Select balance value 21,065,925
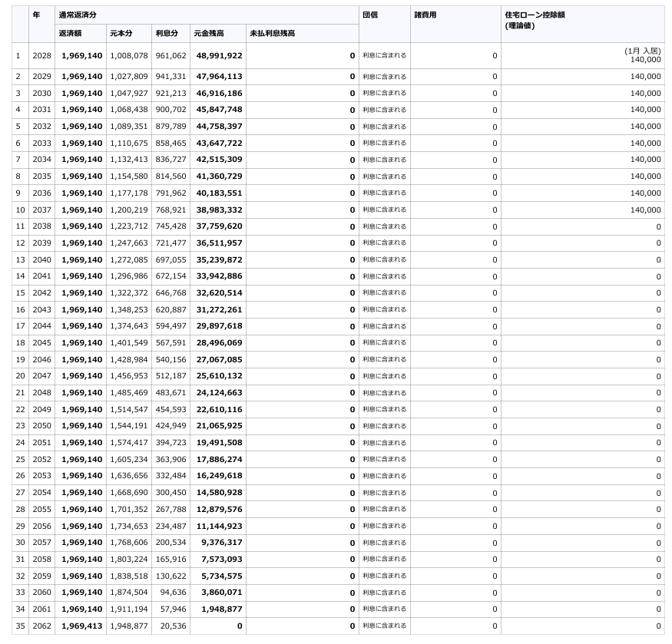The image size is (672, 644). click(219, 426)
